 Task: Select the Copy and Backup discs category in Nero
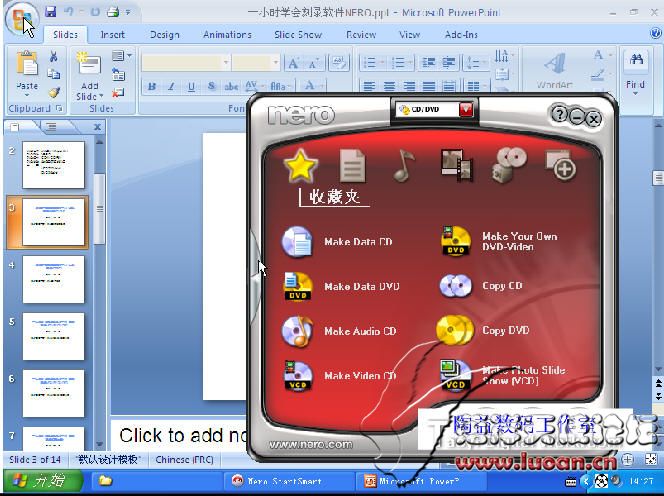509,165
